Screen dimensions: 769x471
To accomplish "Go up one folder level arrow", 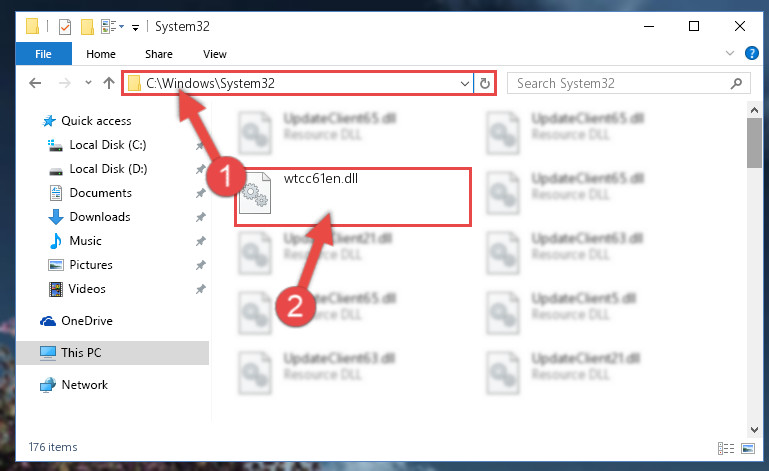I will click(x=109, y=83).
